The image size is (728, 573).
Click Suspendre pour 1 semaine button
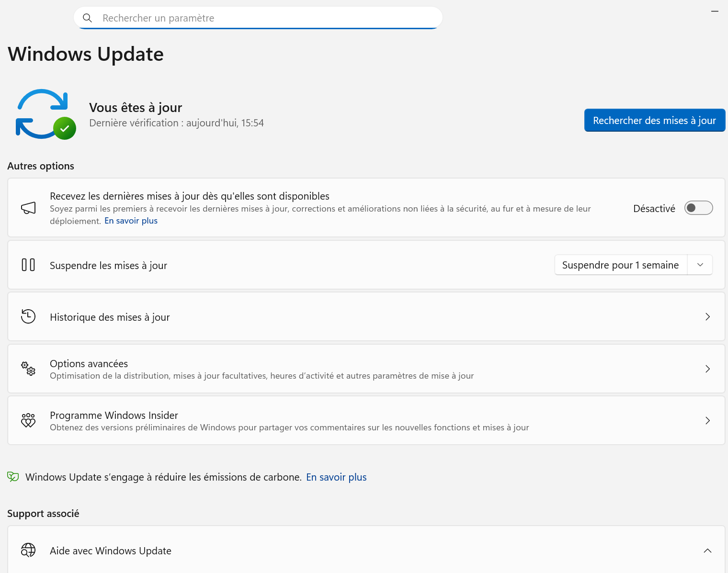(621, 265)
